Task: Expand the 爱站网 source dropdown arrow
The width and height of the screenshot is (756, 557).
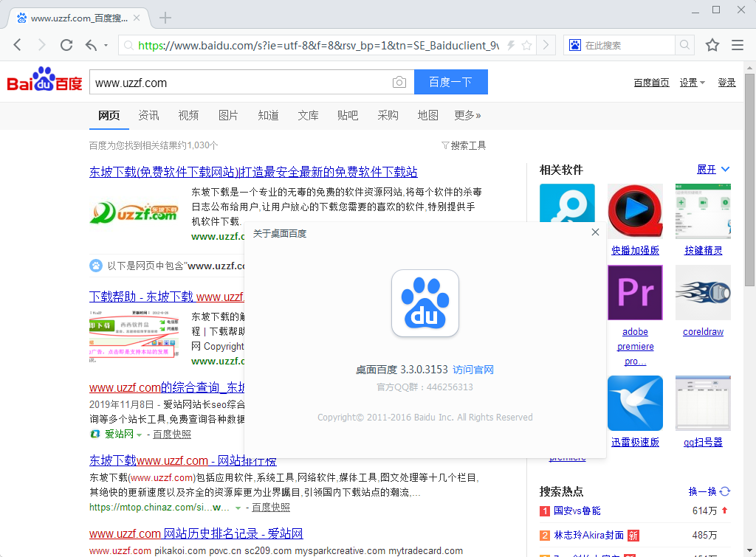Action: [140, 435]
